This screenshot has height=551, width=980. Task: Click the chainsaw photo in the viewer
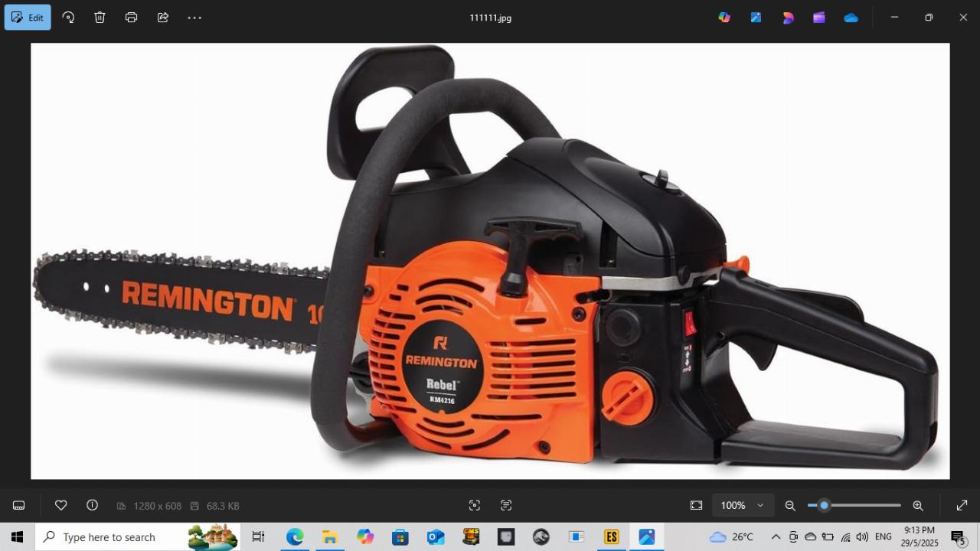pyautogui.click(x=490, y=261)
